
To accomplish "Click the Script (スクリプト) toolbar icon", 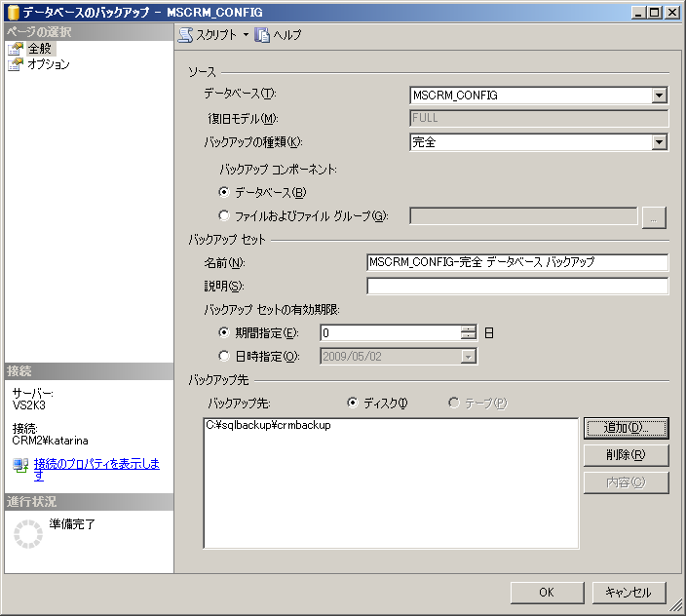I will pyautogui.click(x=185, y=35).
